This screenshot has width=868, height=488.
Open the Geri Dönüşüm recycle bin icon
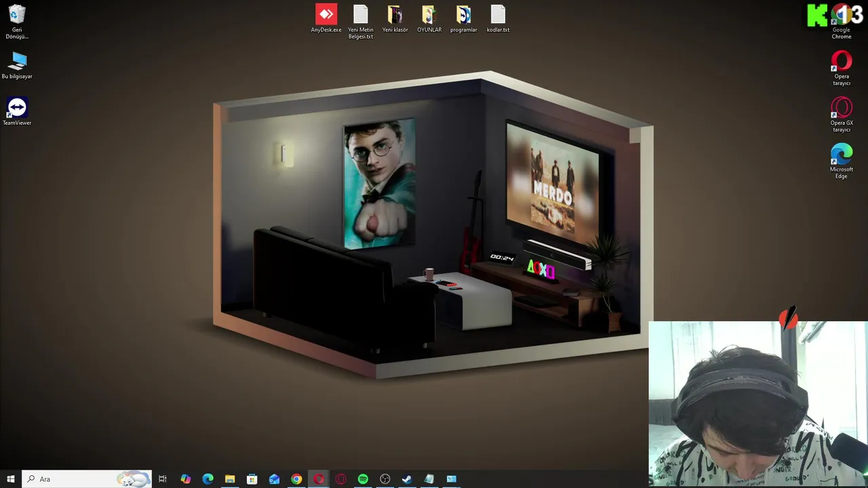tap(17, 22)
